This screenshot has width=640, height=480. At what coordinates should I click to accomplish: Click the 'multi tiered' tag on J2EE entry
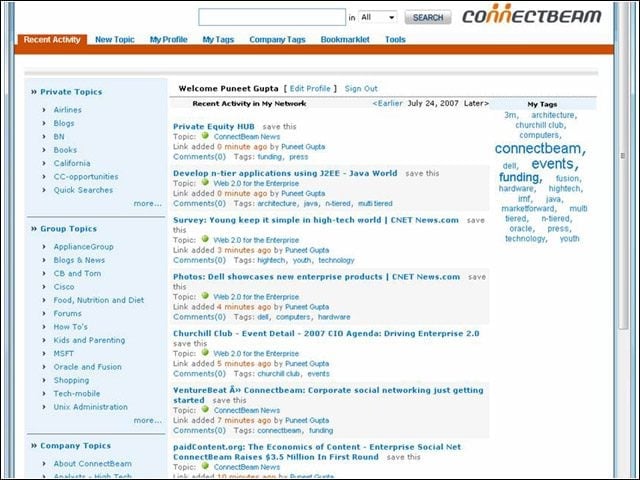375,203
